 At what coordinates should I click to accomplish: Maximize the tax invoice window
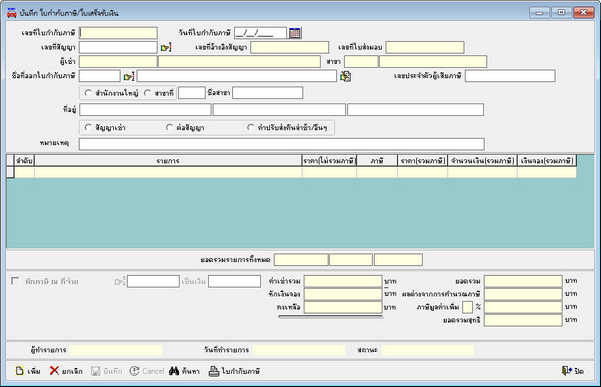pyautogui.click(x=562, y=13)
